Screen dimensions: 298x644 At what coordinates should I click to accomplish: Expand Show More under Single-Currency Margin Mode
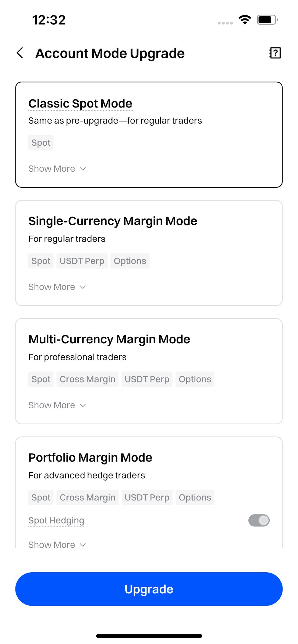point(57,287)
